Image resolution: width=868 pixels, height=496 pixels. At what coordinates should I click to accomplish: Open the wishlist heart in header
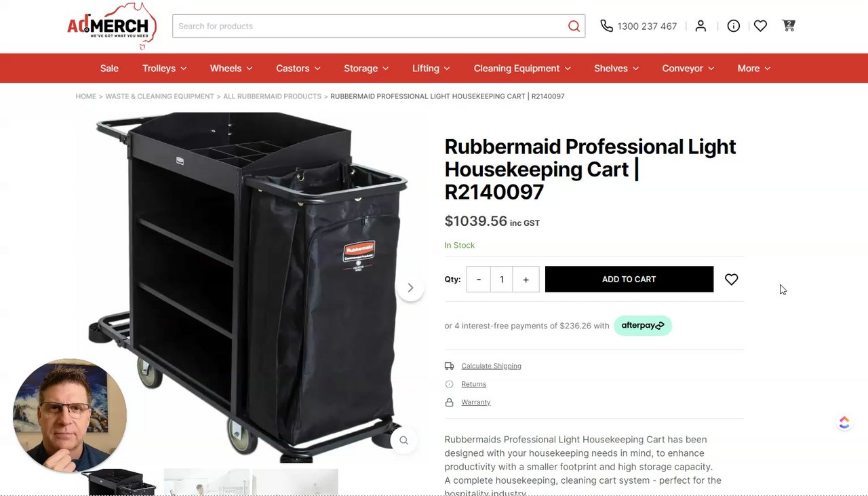point(760,26)
